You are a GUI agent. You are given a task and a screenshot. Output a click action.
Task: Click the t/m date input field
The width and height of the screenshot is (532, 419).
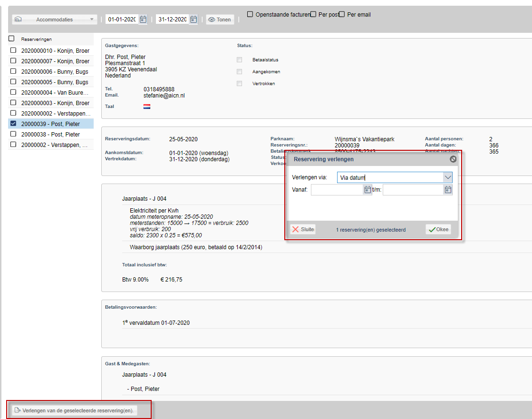[413, 190]
